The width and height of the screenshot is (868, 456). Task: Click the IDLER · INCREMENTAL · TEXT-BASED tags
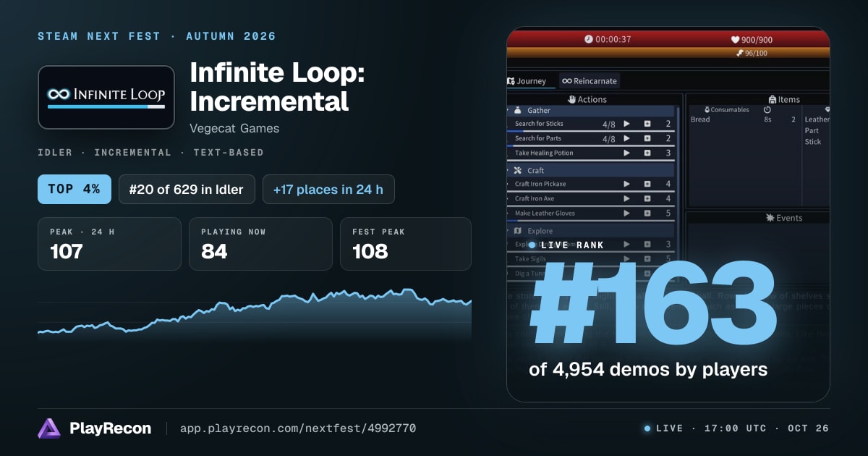click(x=150, y=153)
